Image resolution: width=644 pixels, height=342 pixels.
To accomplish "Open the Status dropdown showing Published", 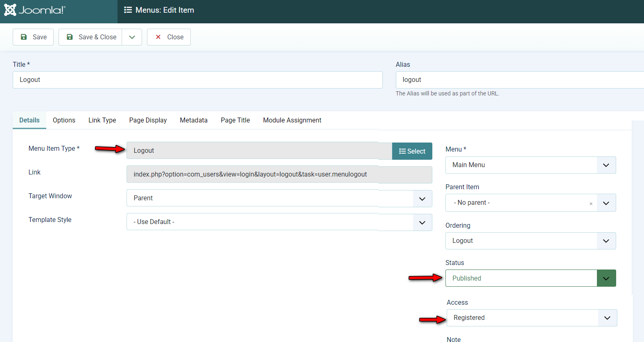I will tap(530, 278).
